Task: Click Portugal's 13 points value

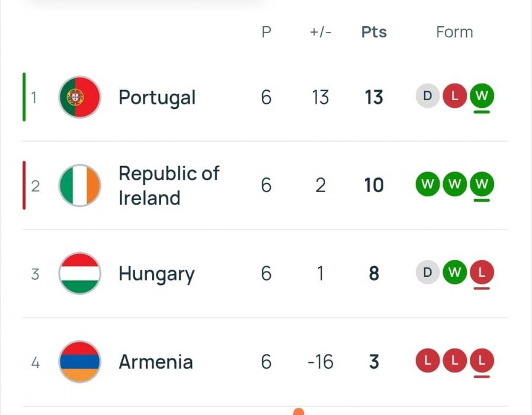Action: coord(374,97)
